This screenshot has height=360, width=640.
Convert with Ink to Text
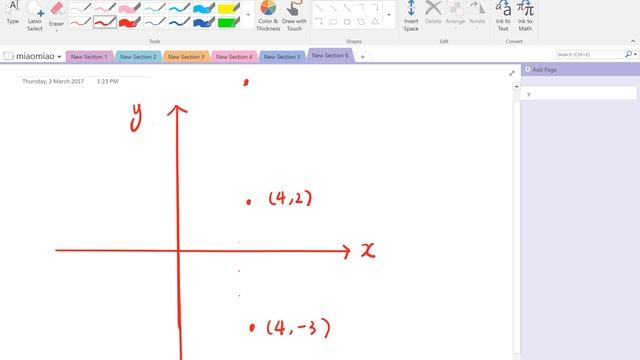coord(503,16)
